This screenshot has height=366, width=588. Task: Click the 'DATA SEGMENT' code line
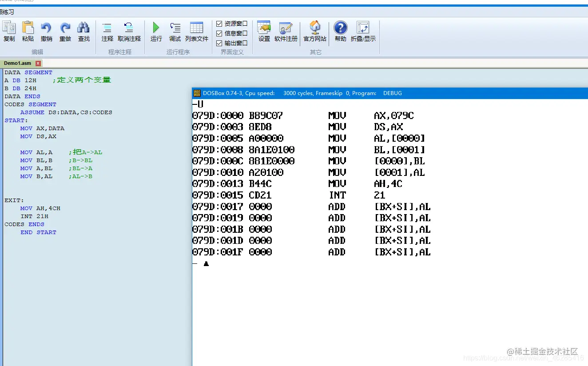pyautogui.click(x=28, y=72)
